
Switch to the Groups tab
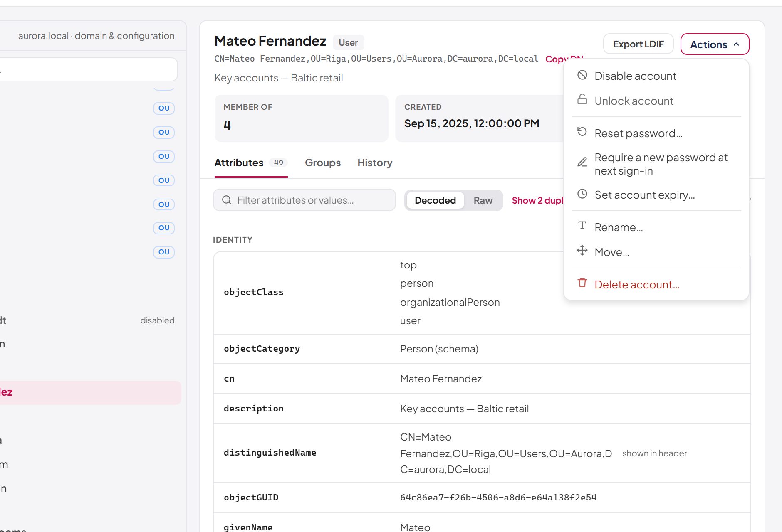pyautogui.click(x=323, y=163)
